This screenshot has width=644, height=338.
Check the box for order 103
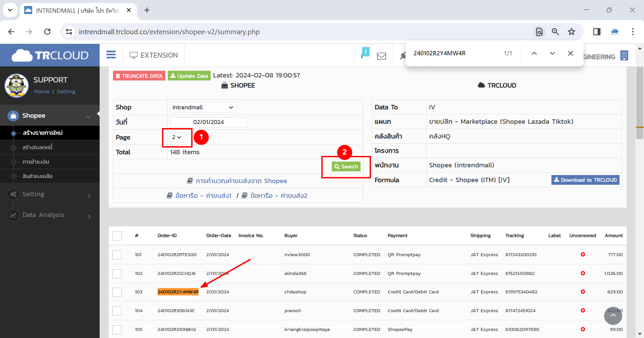pyautogui.click(x=117, y=292)
